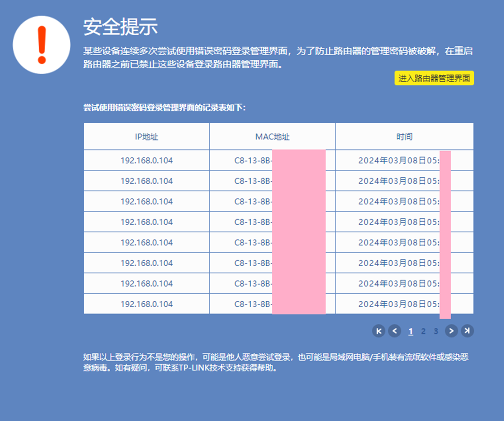Jump to last page of records

467,331
